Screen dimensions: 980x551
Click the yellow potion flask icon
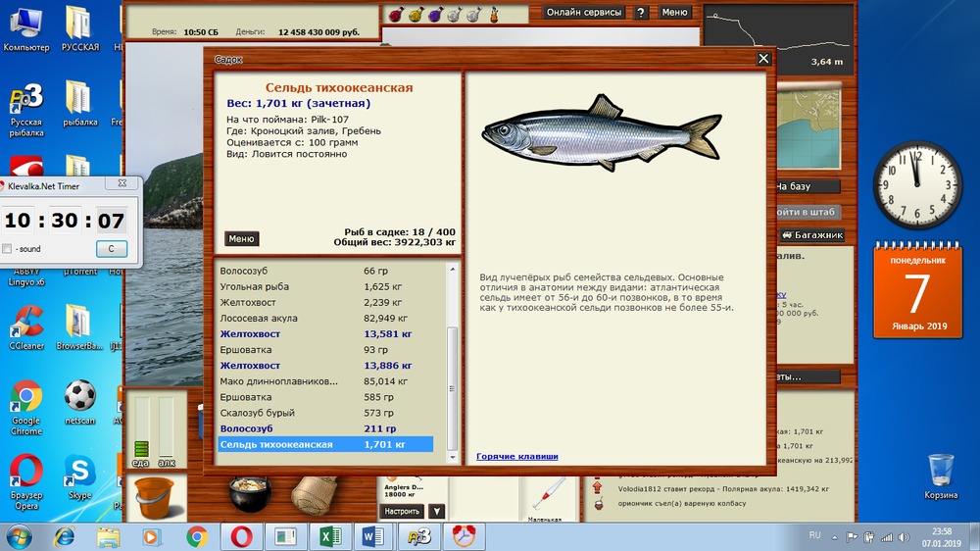coord(416,14)
